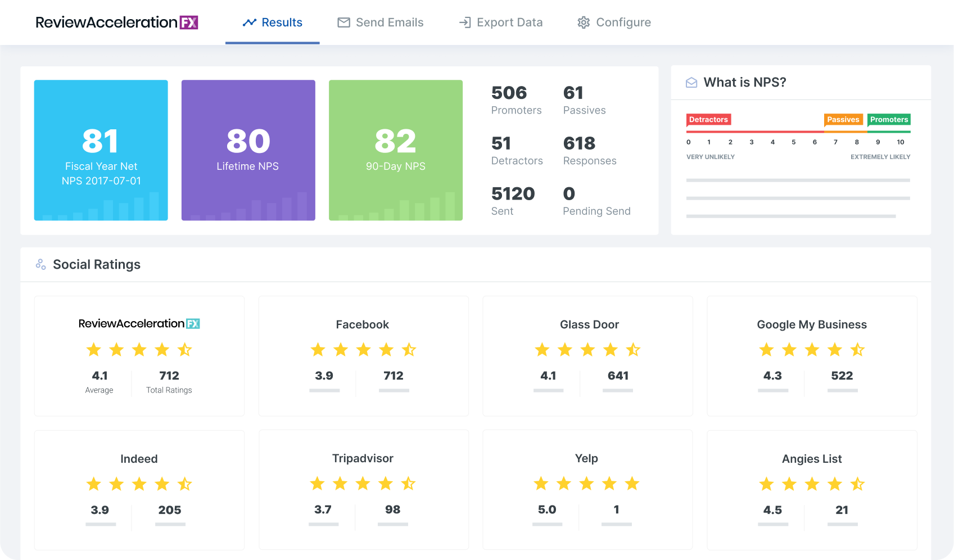Switch to the Send Emails tab
954x560 pixels.
point(390,22)
